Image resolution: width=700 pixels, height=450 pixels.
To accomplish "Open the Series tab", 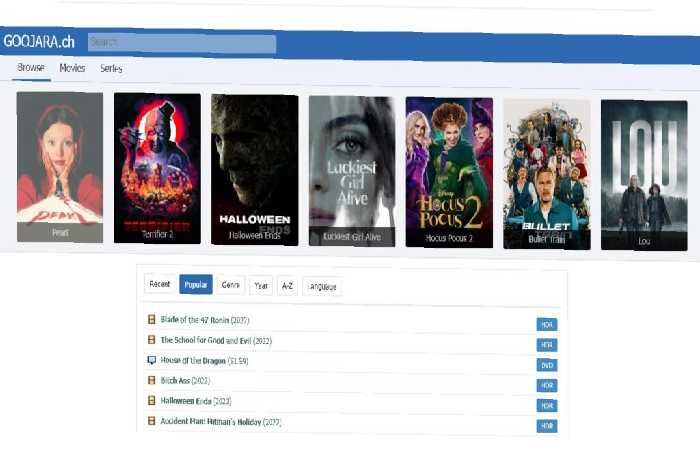I will tap(111, 68).
